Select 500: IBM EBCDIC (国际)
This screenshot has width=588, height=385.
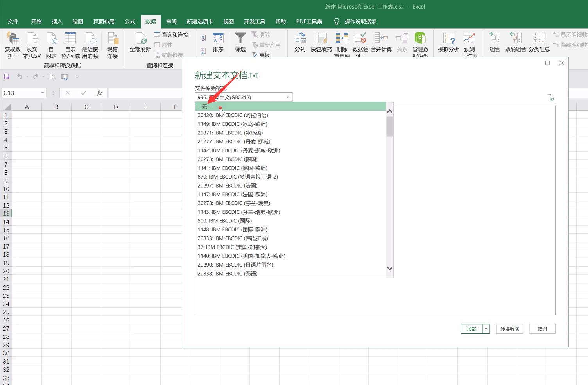(x=290, y=221)
